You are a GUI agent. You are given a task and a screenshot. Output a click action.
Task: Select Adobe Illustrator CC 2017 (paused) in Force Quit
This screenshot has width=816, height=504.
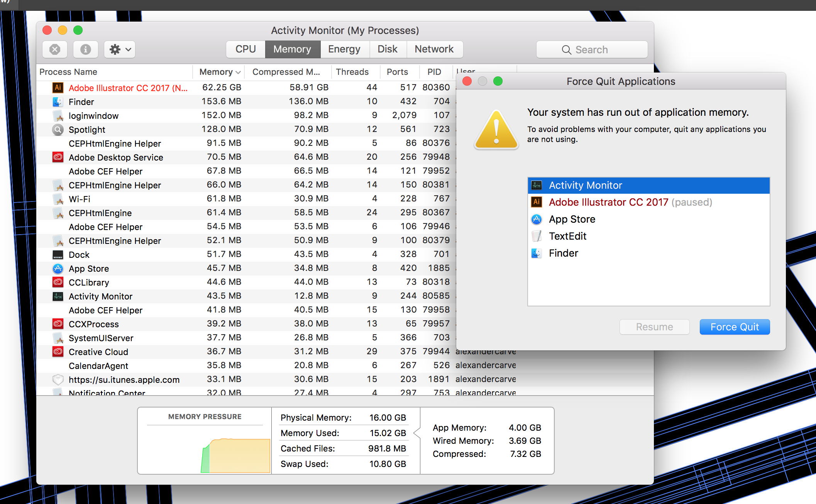pos(648,202)
